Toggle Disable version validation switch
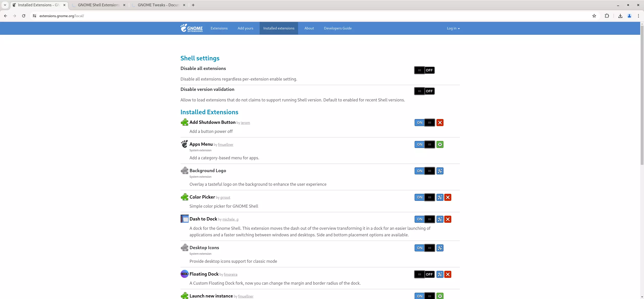Image resolution: width=644 pixels, height=299 pixels. [x=424, y=91]
